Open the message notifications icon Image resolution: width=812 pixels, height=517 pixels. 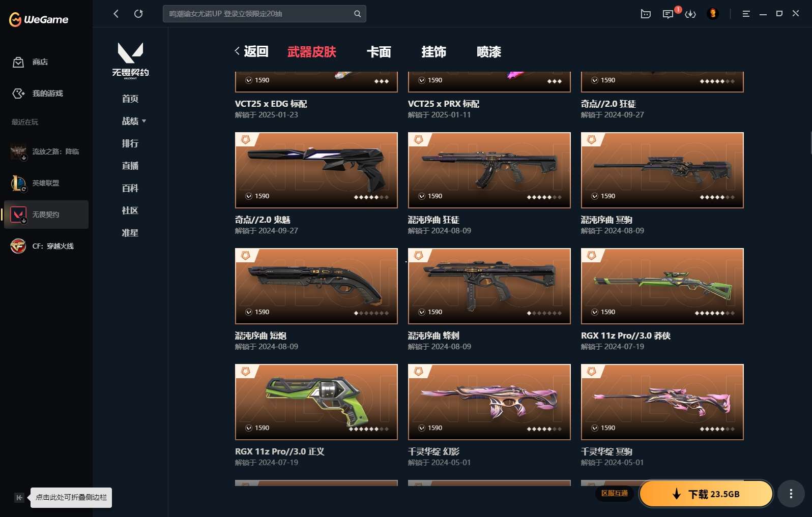[668, 14]
